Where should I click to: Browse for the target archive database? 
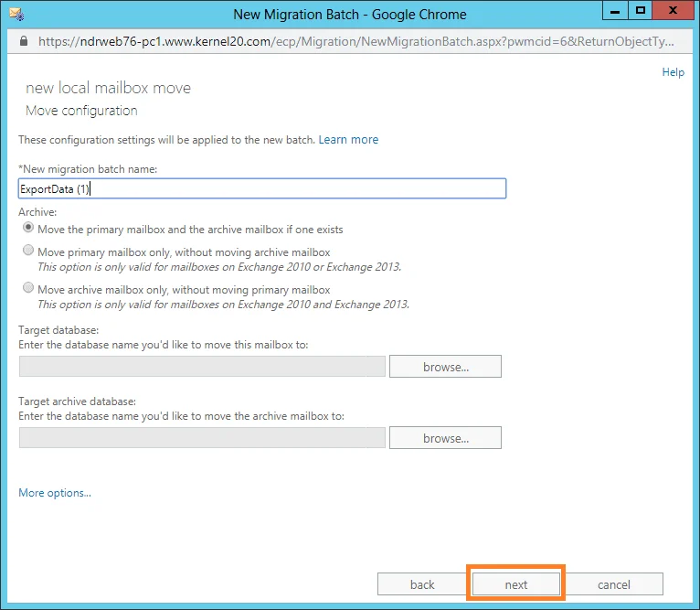(x=445, y=438)
